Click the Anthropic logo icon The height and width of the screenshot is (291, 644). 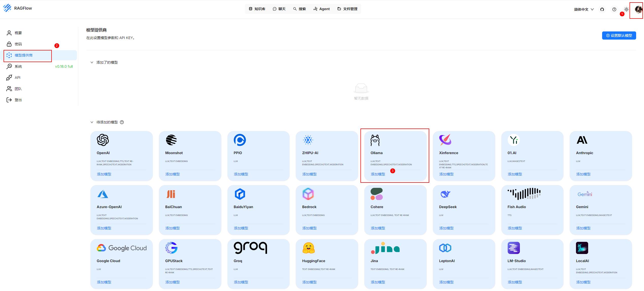[x=582, y=140]
